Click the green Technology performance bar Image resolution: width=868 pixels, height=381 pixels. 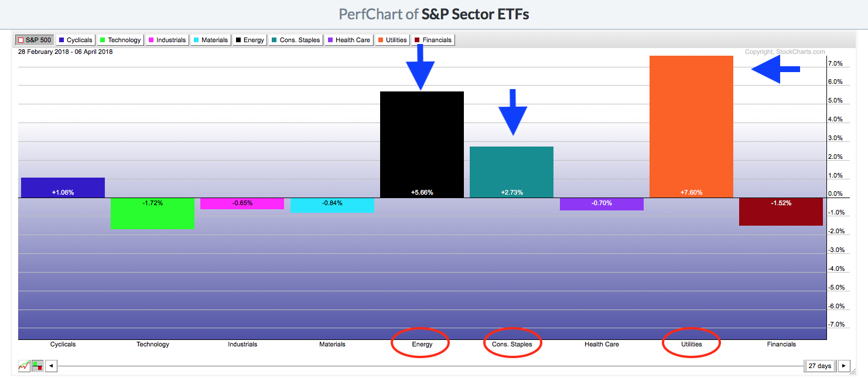[152, 213]
